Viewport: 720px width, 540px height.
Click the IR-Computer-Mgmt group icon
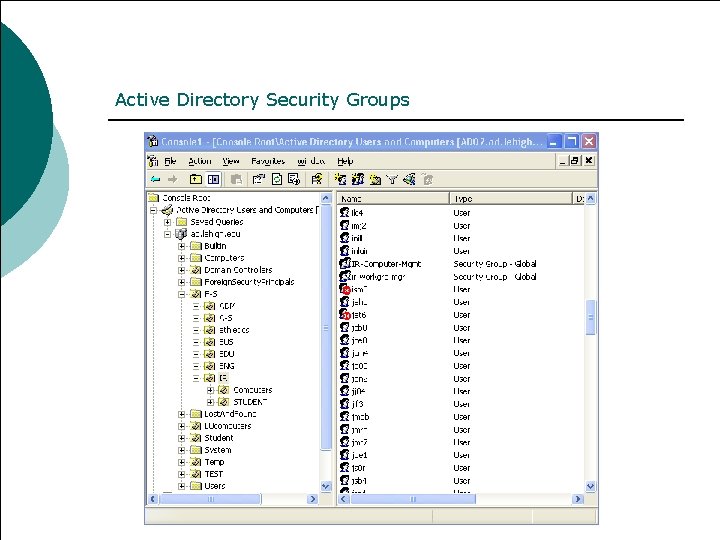coord(344,264)
